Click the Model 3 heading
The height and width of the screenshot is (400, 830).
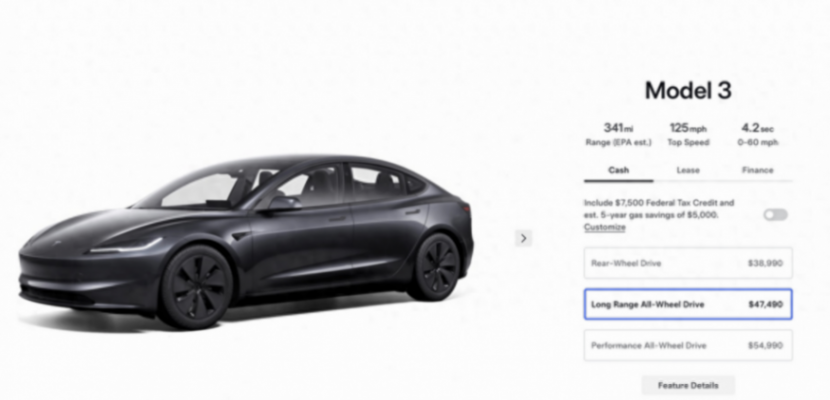tap(688, 90)
